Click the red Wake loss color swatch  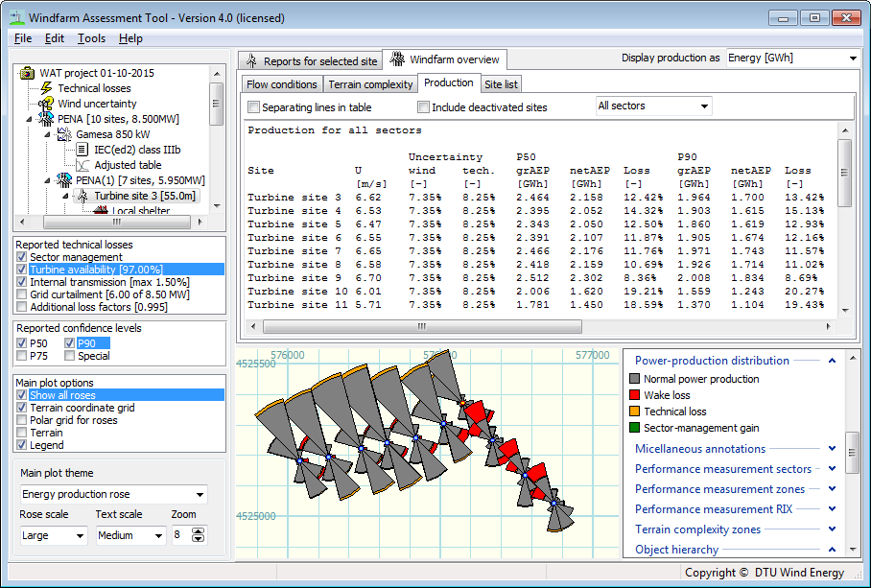(634, 395)
